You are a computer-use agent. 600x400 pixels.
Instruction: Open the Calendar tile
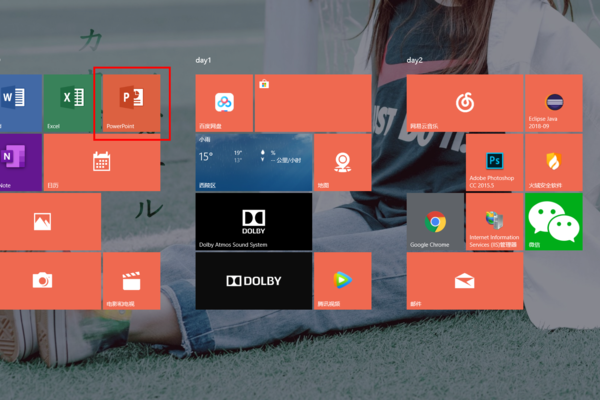tap(102, 162)
